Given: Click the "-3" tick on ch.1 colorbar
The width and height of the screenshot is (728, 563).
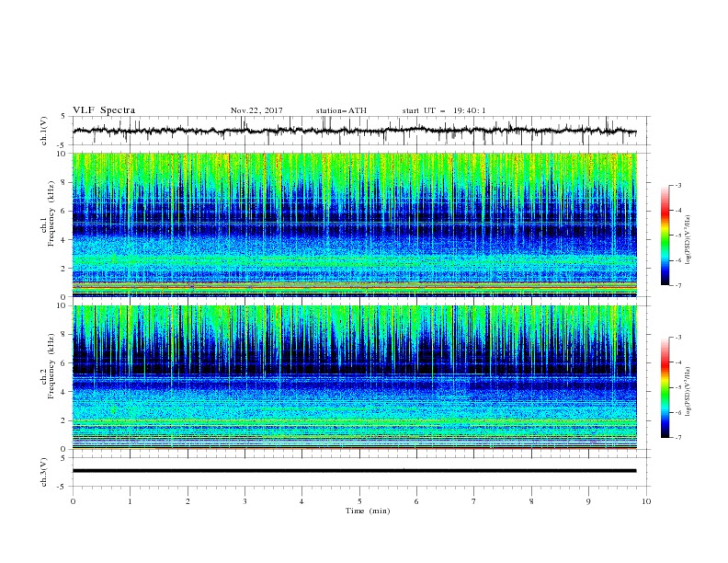Looking at the screenshot, I should (x=678, y=185).
